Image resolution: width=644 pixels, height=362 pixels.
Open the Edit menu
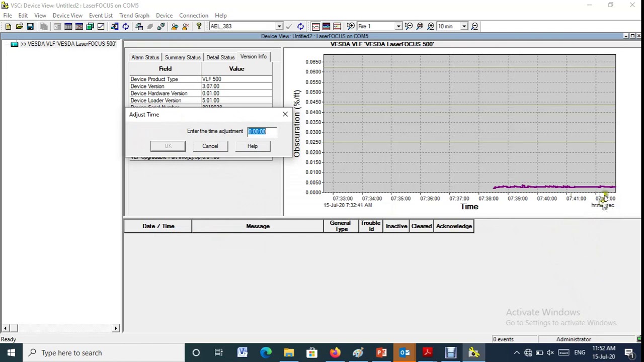[23, 16]
